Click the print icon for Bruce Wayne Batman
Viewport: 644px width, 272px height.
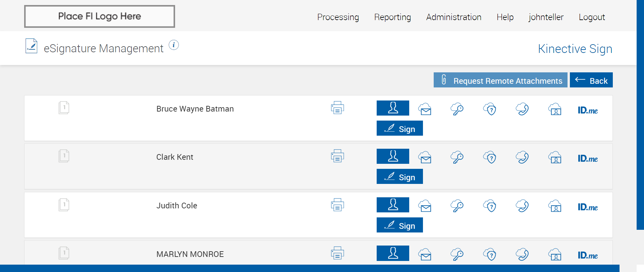[337, 108]
